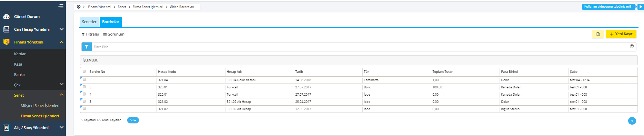Switch to the Senetler tab

tap(89, 22)
